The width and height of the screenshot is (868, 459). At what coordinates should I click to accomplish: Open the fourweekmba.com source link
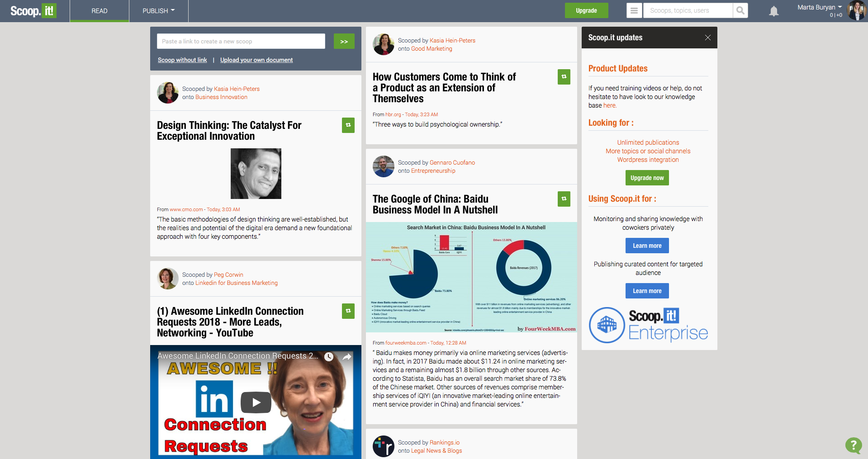pyautogui.click(x=406, y=343)
